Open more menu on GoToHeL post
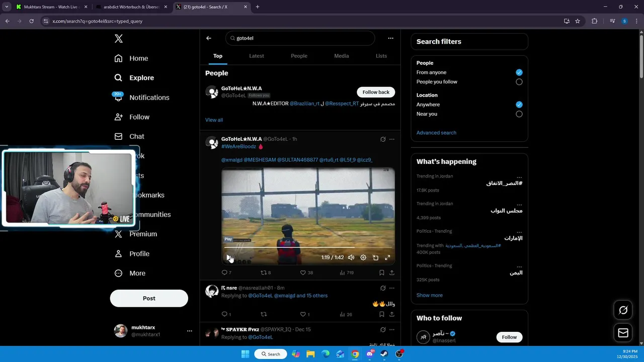Image resolution: width=644 pixels, height=362 pixels. pos(392,139)
